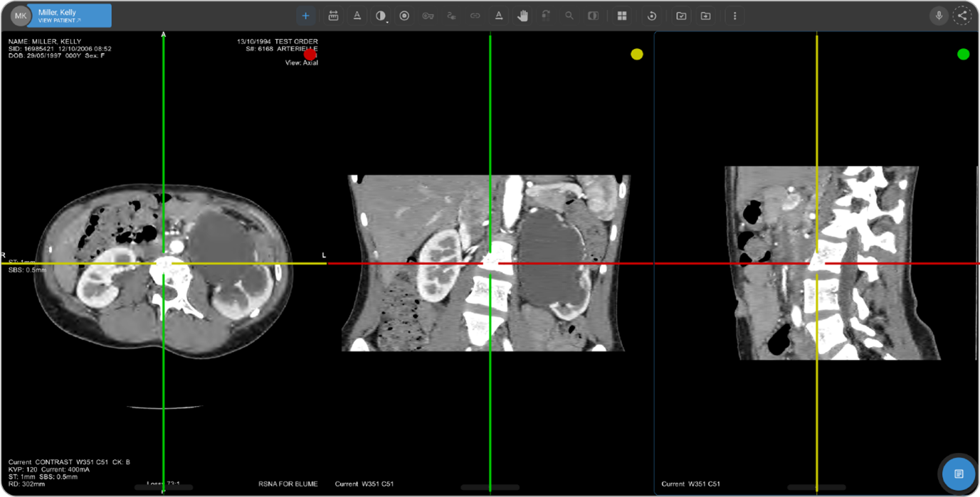Click the share icon at top right

coord(962,16)
